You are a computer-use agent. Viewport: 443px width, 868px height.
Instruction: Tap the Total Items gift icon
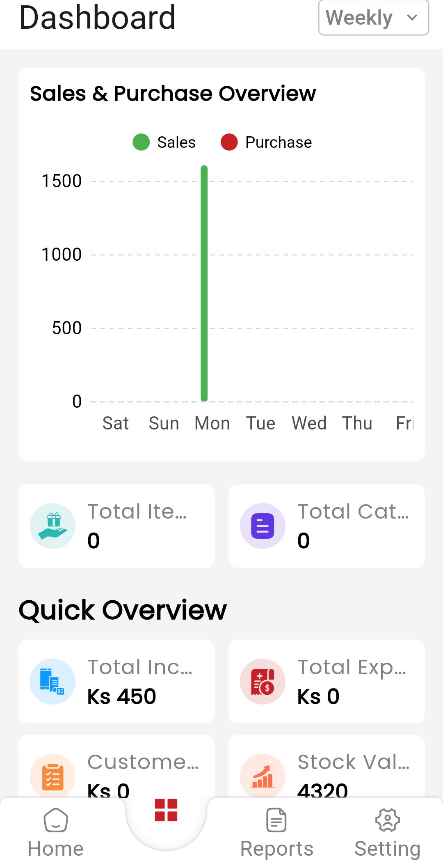pos(53,526)
